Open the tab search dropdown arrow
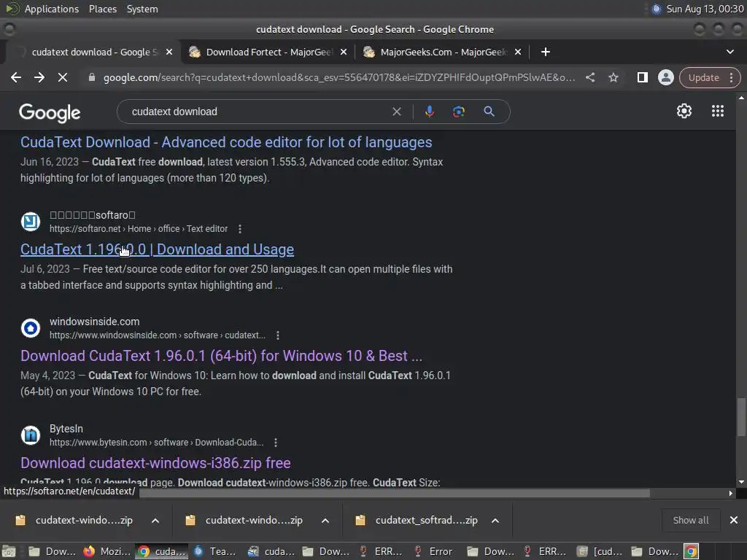This screenshot has width=747, height=560. click(x=729, y=52)
